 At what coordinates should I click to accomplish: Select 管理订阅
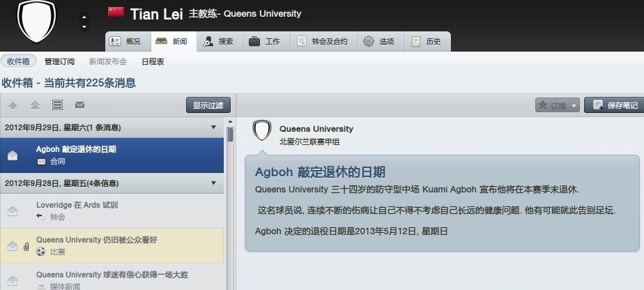point(59,61)
